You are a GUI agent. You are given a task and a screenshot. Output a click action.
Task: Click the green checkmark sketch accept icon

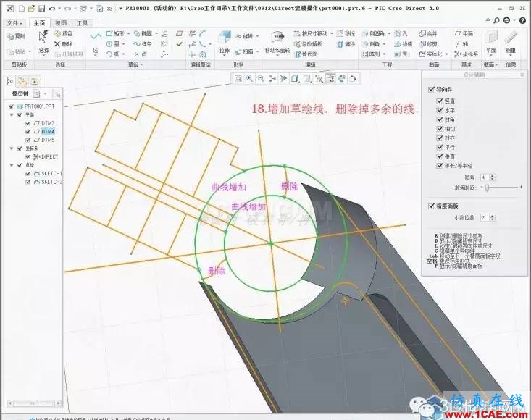179,44
